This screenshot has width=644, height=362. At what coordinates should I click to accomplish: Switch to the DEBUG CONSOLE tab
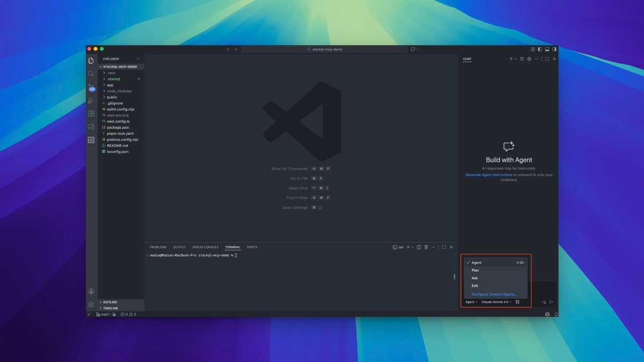click(206, 247)
